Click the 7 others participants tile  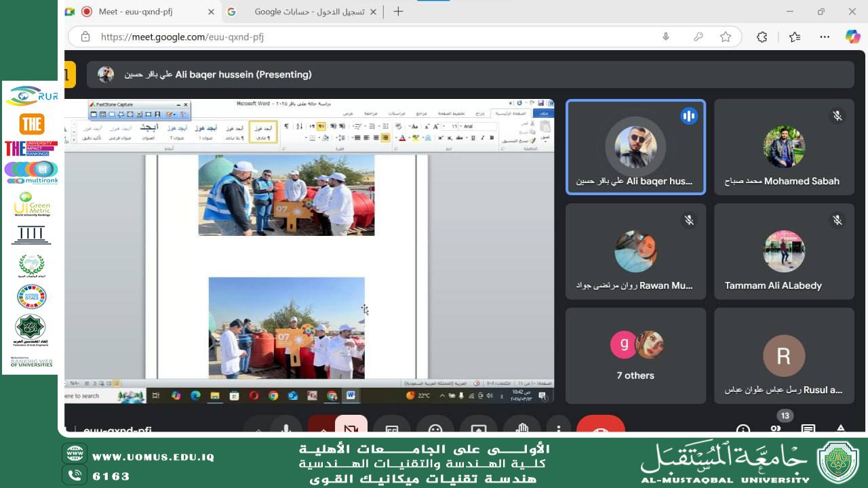point(635,356)
